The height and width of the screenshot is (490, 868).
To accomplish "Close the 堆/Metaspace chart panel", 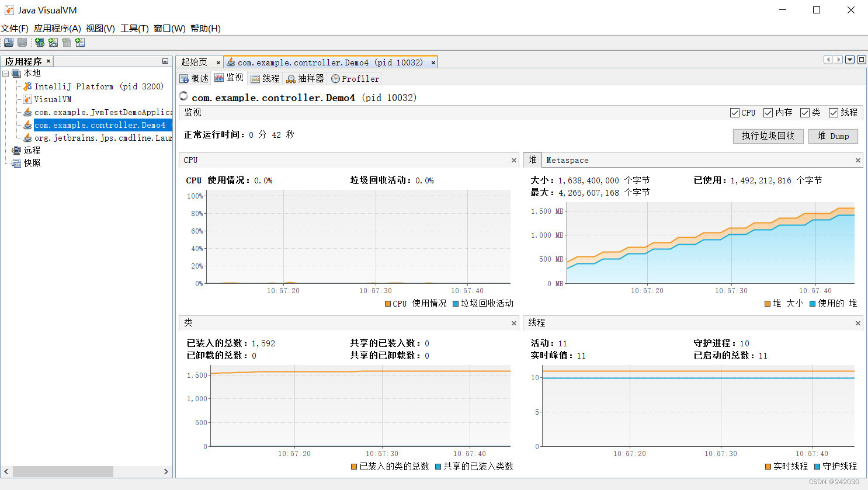I will [x=858, y=160].
